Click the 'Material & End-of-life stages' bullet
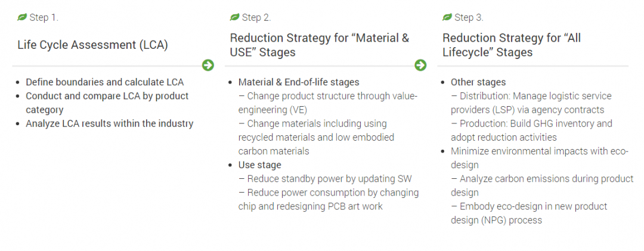The image size is (644, 251). click(x=299, y=82)
